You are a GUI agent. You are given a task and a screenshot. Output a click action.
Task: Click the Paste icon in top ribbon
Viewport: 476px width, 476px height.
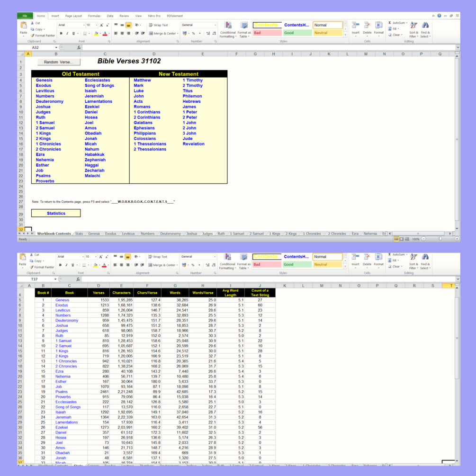click(23, 29)
